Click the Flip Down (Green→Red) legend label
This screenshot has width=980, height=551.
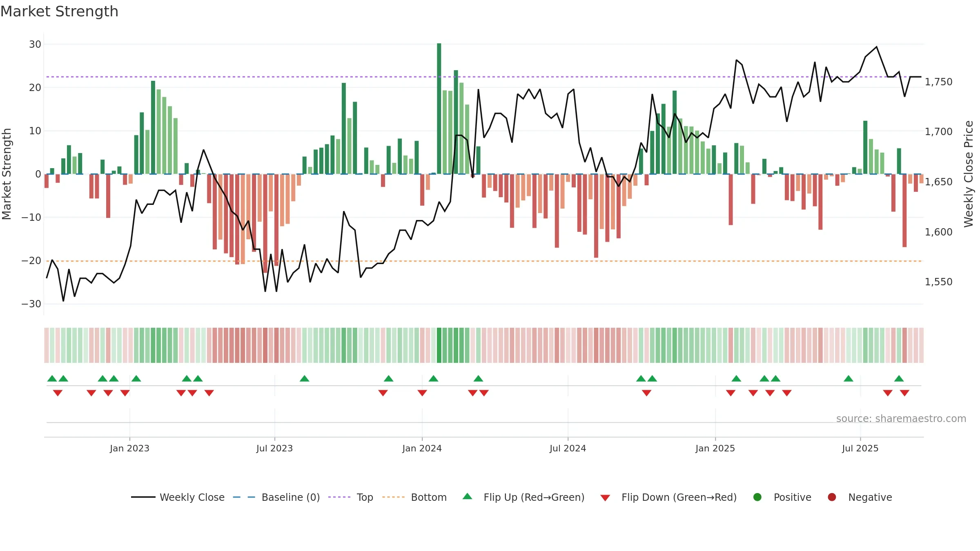coord(679,497)
